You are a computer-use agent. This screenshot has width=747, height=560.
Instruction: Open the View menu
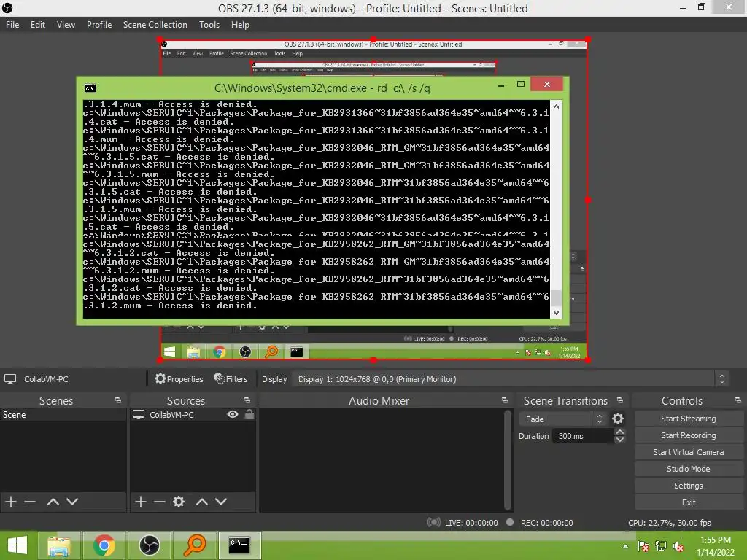pos(66,25)
